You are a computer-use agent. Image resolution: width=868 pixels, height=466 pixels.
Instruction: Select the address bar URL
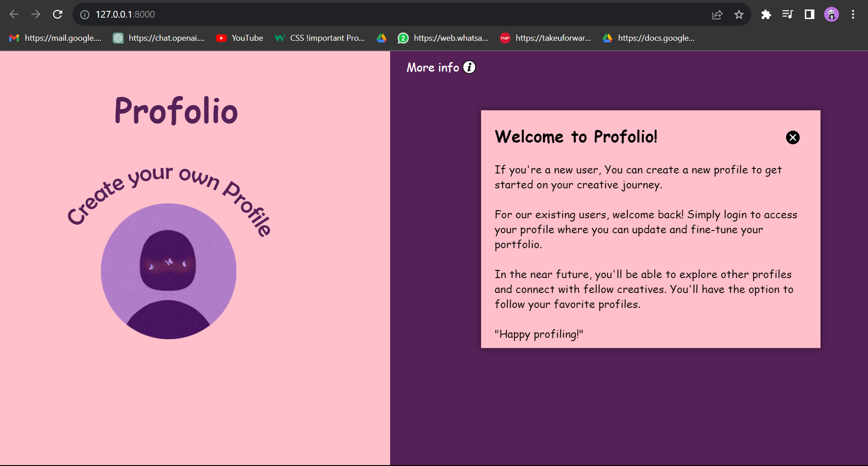click(125, 14)
